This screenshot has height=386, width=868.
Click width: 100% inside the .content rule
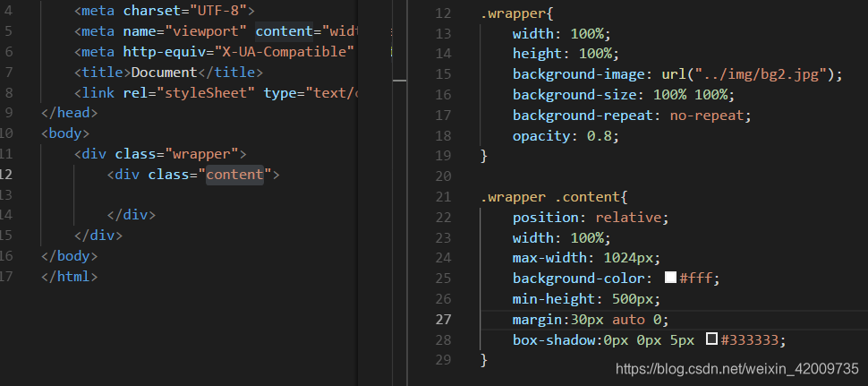tap(562, 238)
